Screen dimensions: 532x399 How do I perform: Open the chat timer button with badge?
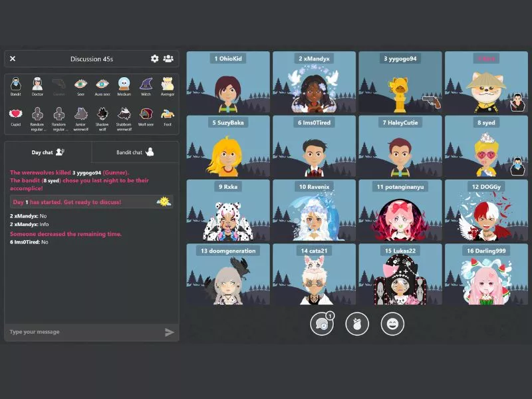click(322, 324)
